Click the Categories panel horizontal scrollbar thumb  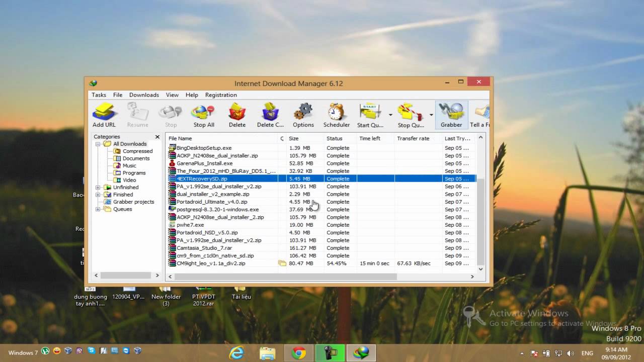pos(126,276)
